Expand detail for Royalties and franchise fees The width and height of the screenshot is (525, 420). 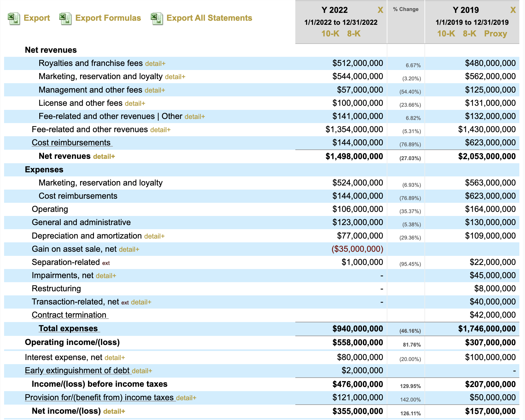tap(155, 64)
